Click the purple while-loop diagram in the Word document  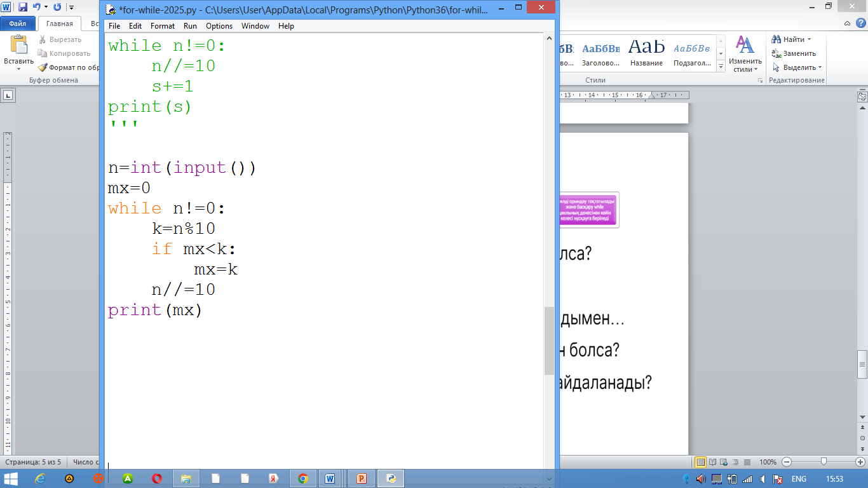[x=589, y=210]
